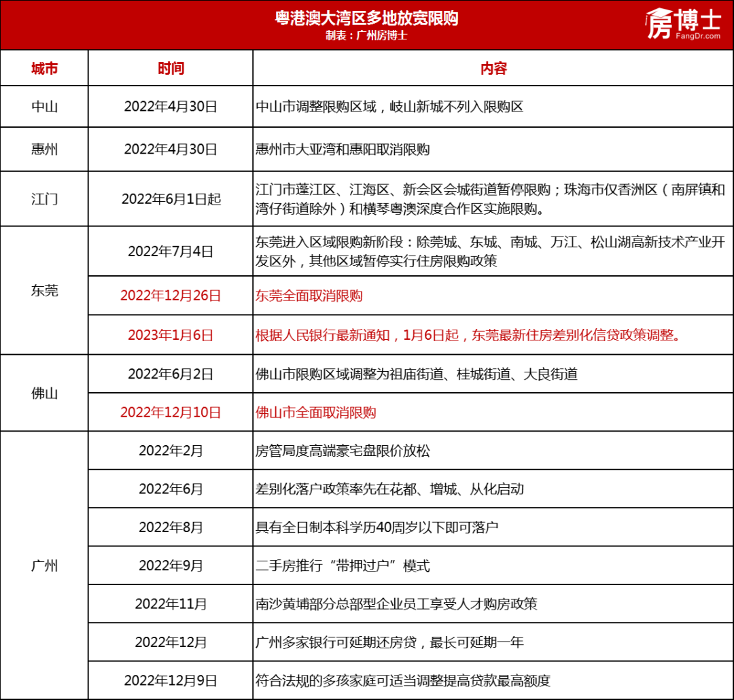Click the 制表：广州房博士 subtitle
734x700 pixels.
point(367,36)
